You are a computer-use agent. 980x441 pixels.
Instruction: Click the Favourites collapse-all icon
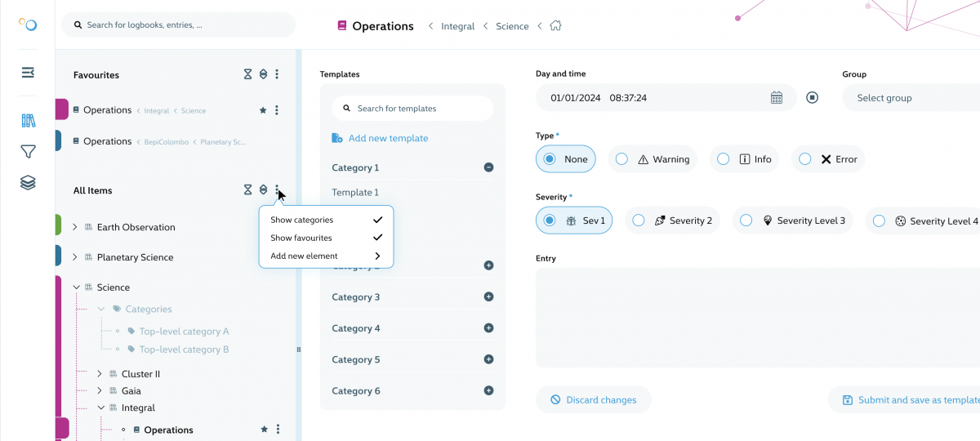263,74
